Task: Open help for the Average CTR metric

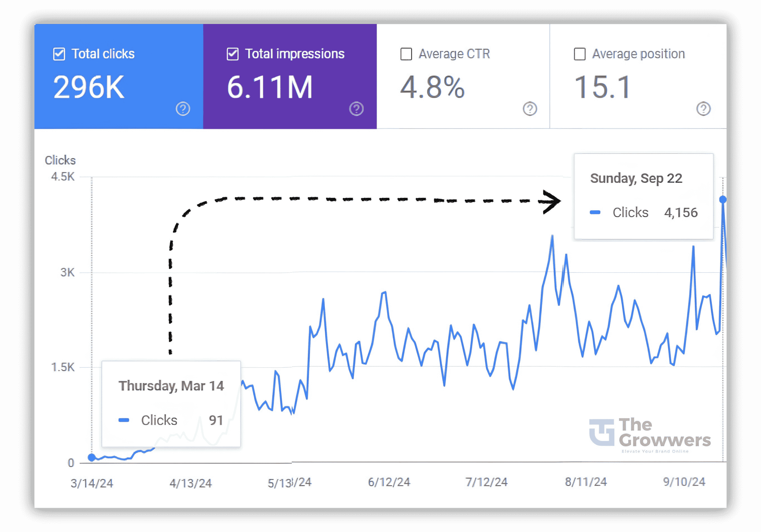Action: click(530, 108)
